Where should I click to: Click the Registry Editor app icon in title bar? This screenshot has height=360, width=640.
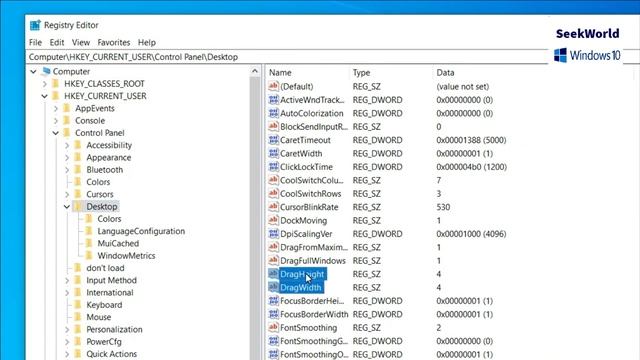point(35,25)
